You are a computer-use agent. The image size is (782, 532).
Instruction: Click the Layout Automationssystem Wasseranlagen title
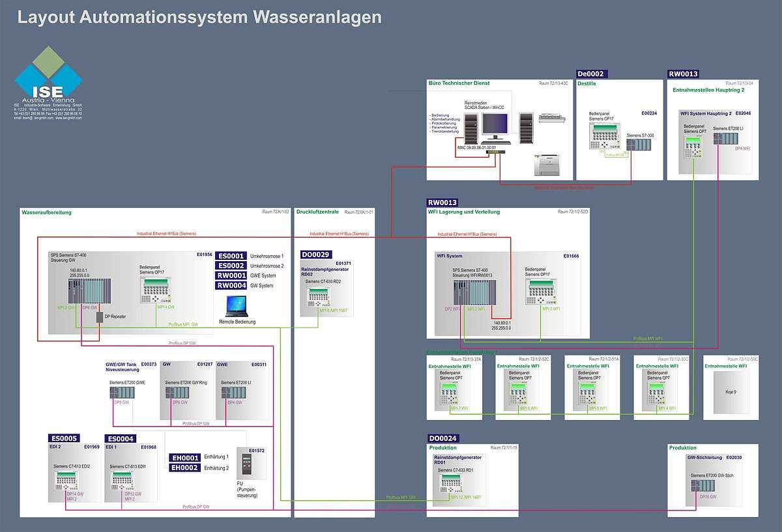point(199,17)
